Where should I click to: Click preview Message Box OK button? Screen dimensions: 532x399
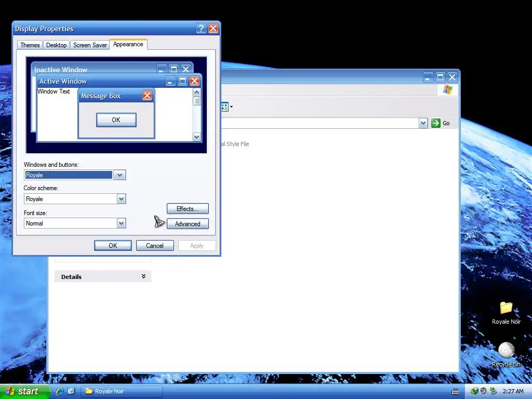(x=116, y=120)
